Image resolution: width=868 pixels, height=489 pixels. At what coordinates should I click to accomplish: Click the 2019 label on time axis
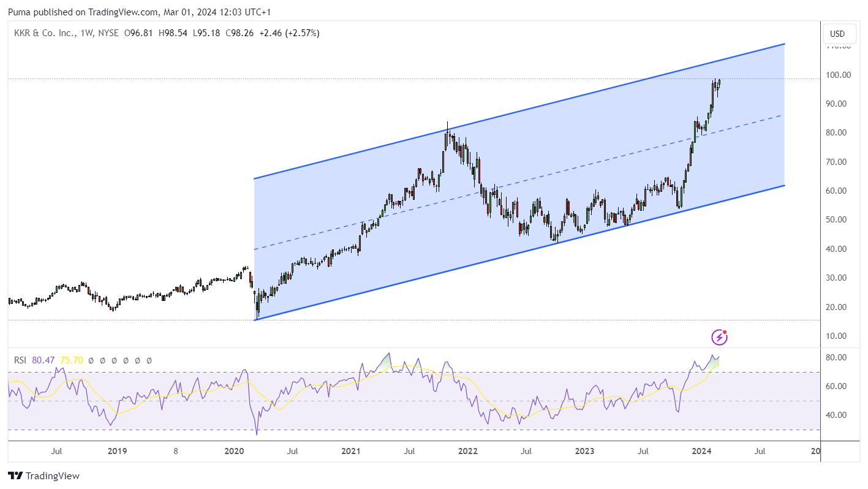click(x=117, y=451)
